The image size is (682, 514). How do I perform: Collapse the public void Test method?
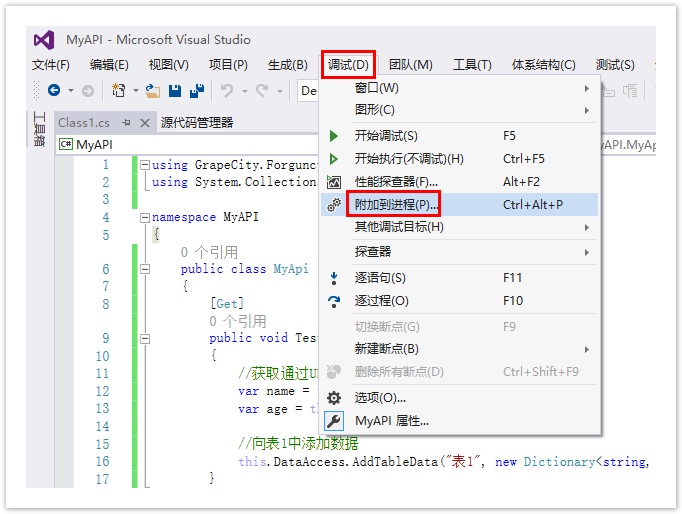point(145,339)
